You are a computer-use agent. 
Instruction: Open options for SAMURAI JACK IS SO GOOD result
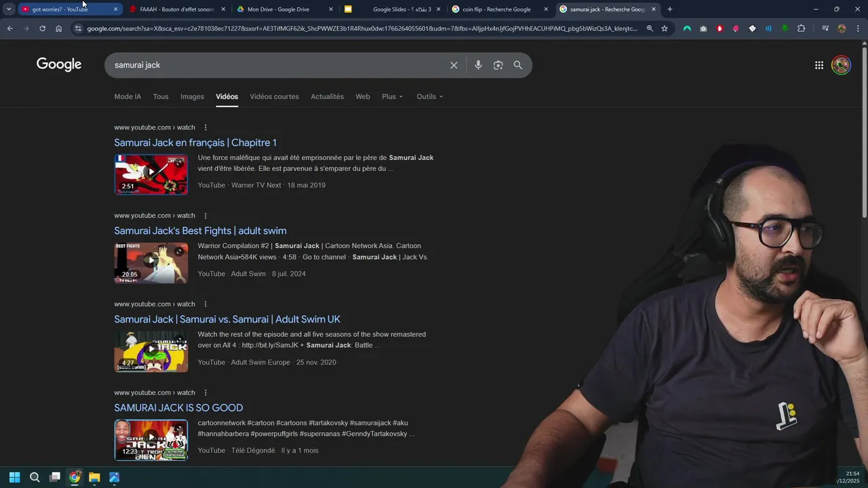tap(205, 392)
